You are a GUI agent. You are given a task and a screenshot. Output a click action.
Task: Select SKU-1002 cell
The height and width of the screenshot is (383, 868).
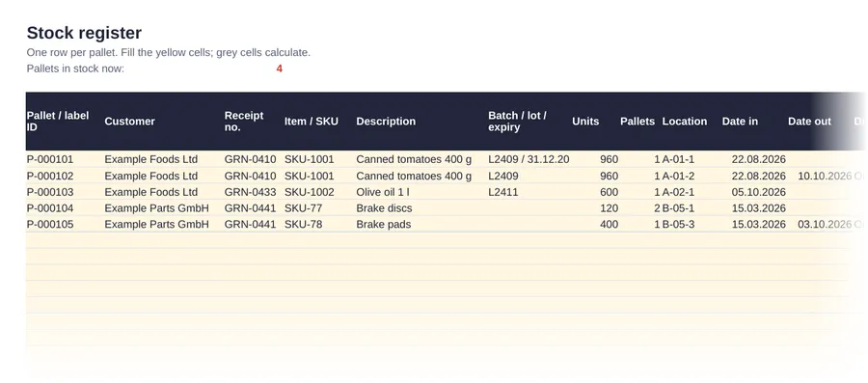[x=310, y=192]
